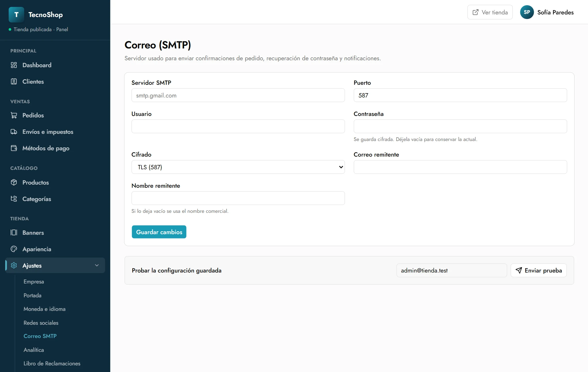Click the Productos box icon
Screen dimensions: 588x372
14,183
